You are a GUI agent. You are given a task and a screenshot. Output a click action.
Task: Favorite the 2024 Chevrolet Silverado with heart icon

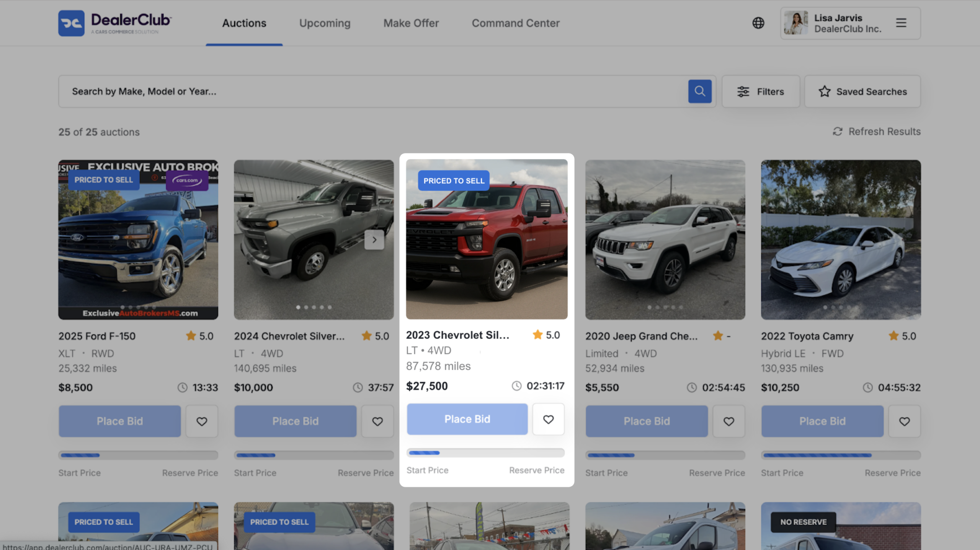pos(377,421)
